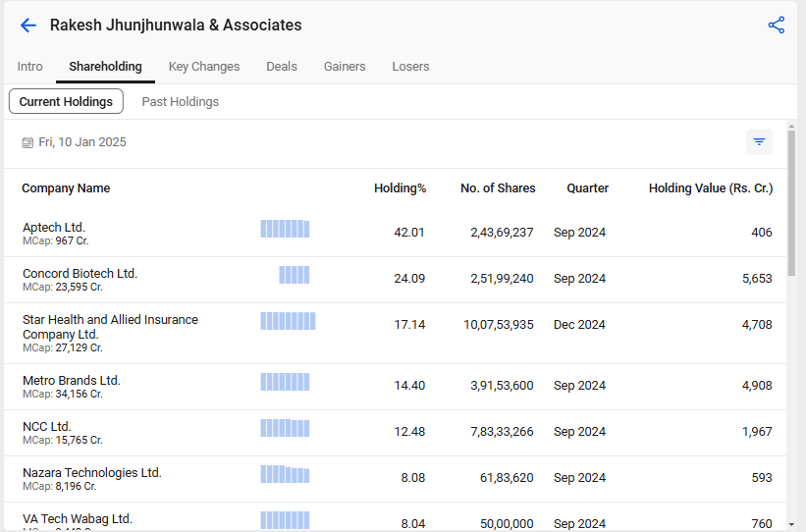Click VA Tech Wabag holding history bar chart
The height and width of the screenshot is (532, 806).
click(x=285, y=520)
